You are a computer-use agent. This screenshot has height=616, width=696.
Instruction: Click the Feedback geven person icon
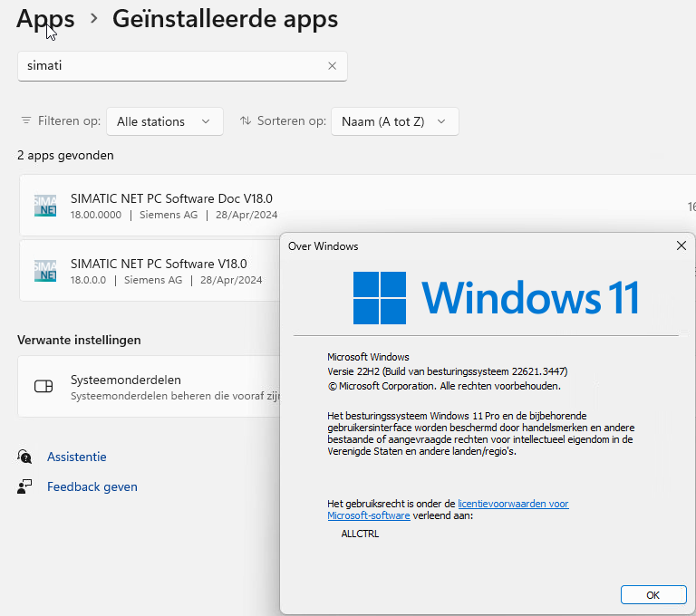24,486
